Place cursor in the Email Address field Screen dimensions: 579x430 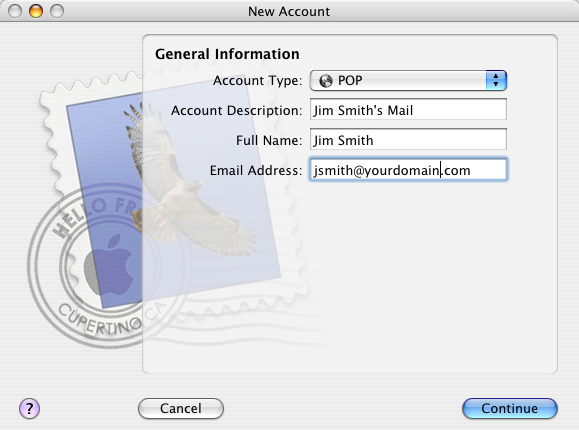click(408, 170)
